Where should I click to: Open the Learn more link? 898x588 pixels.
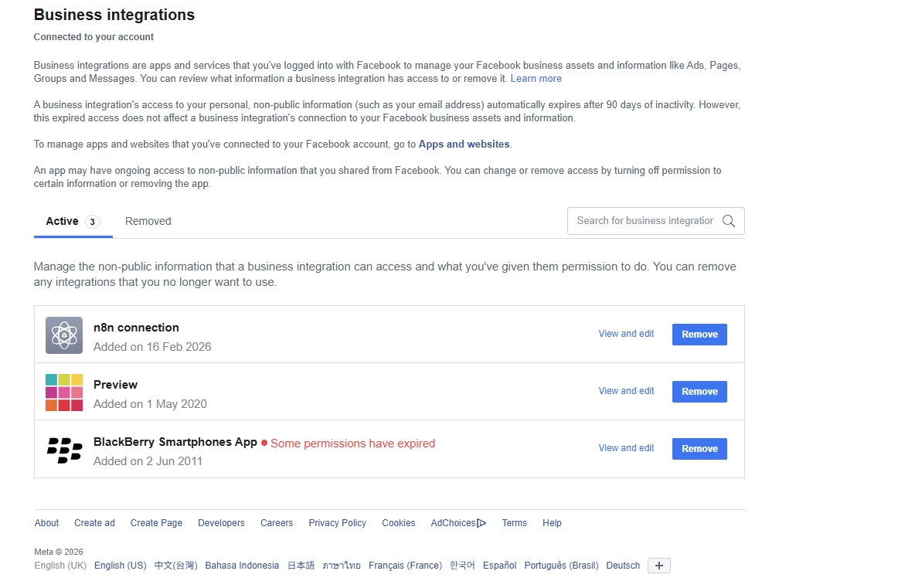[536, 79]
